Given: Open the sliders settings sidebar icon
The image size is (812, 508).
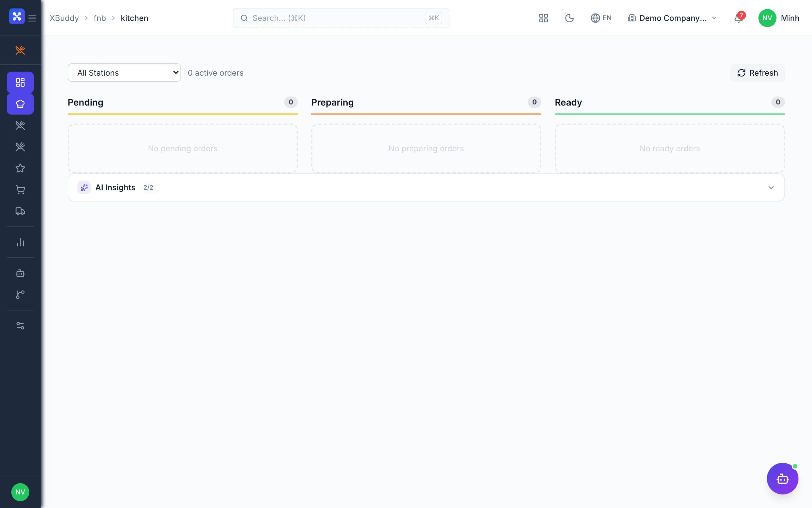Looking at the screenshot, I should point(20,326).
